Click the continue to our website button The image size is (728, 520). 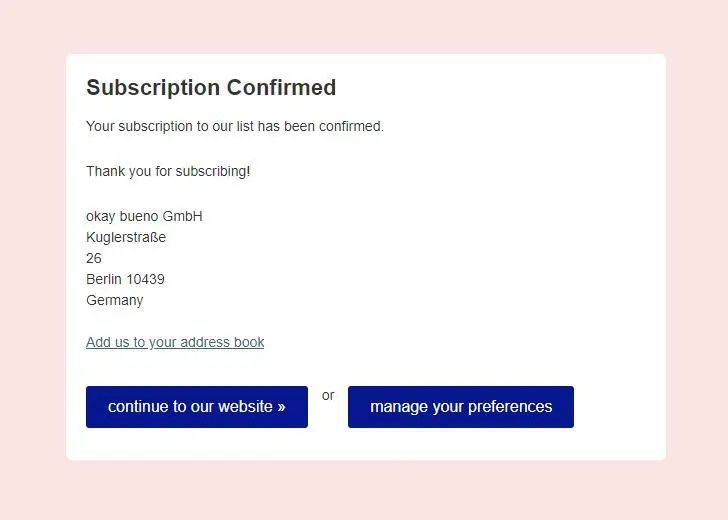(x=197, y=407)
